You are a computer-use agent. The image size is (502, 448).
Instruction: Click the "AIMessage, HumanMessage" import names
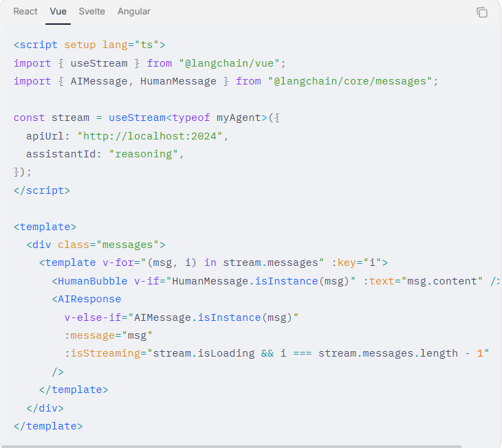tap(144, 81)
